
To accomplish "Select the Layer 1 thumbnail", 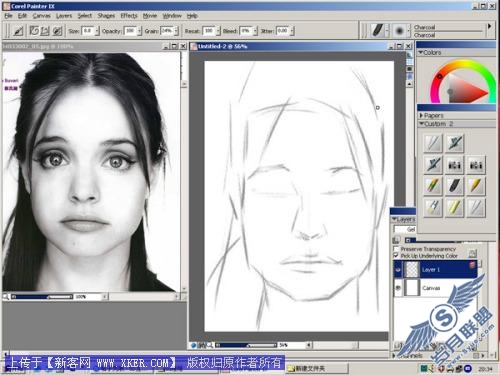I will pos(412,269).
